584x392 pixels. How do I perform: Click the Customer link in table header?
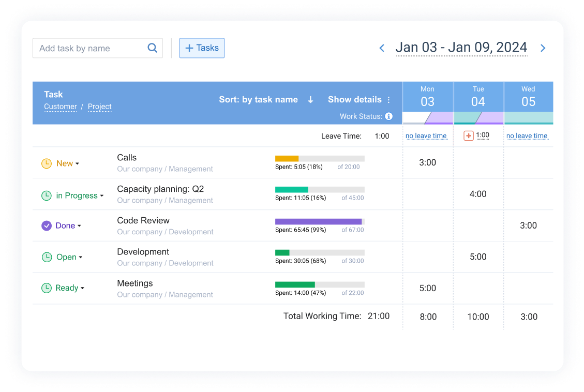pyautogui.click(x=60, y=107)
